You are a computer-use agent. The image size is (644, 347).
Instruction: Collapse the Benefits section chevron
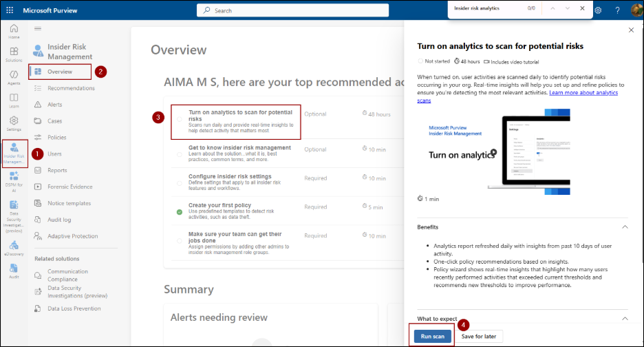(624, 227)
